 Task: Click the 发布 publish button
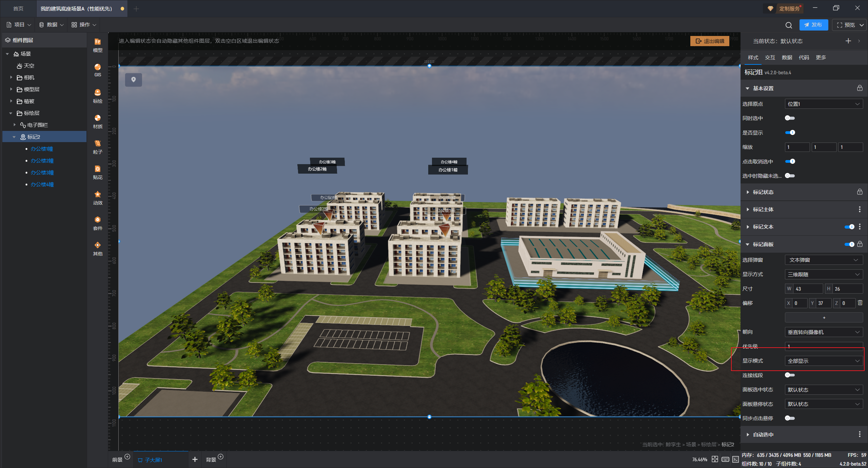[813, 25]
